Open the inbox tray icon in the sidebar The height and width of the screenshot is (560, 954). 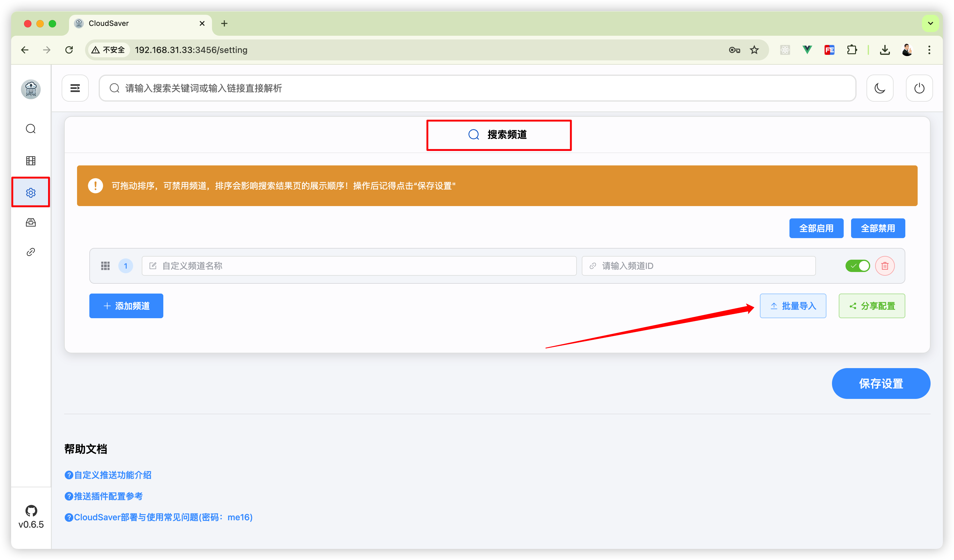point(31,222)
